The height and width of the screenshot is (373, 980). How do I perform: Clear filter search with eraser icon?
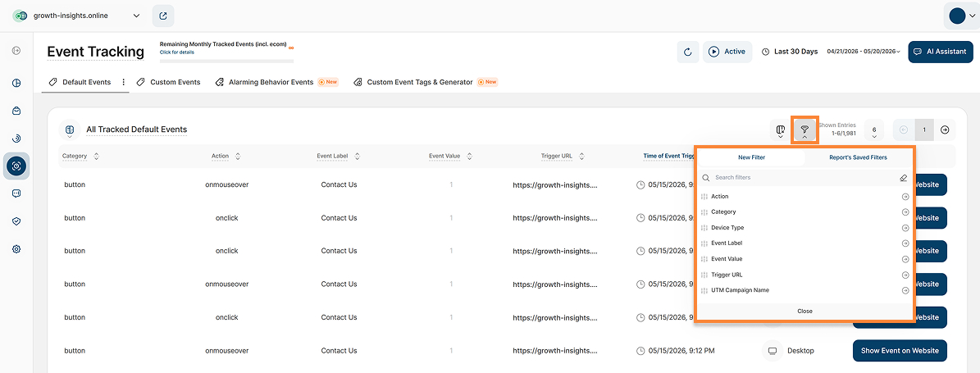[x=903, y=178]
